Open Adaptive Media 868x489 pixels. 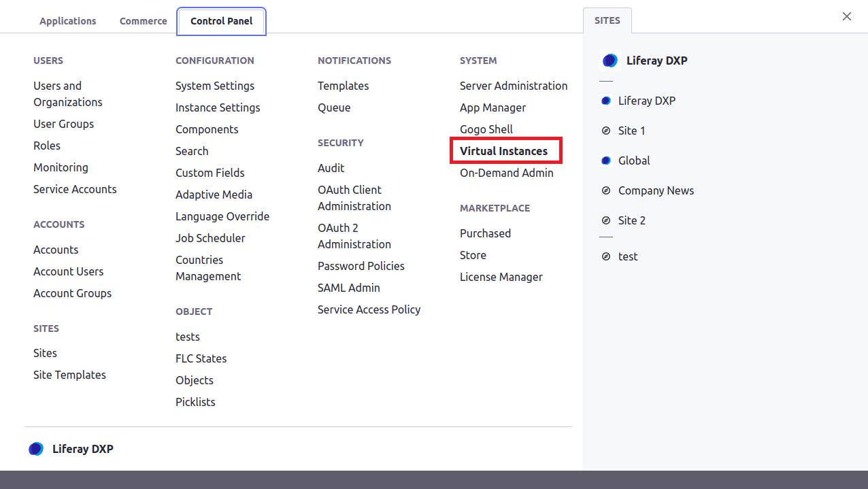tap(214, 195)
